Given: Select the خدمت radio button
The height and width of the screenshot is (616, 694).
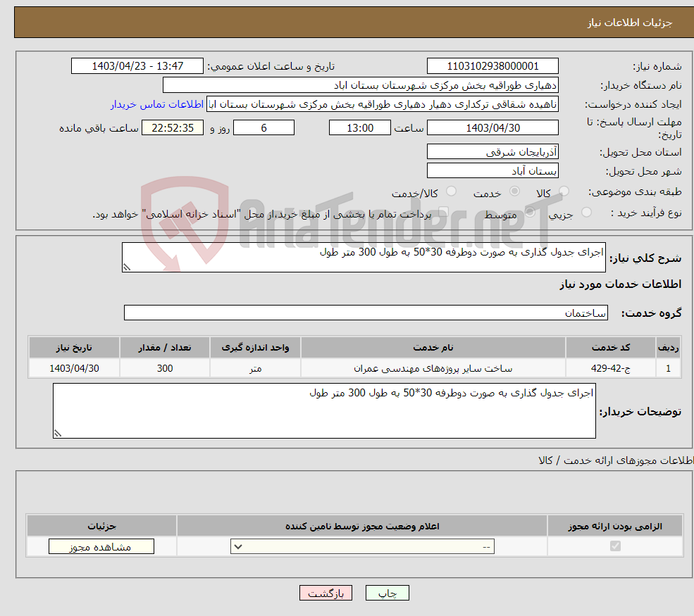Looking at the screenshot, I should pos(514,191).
